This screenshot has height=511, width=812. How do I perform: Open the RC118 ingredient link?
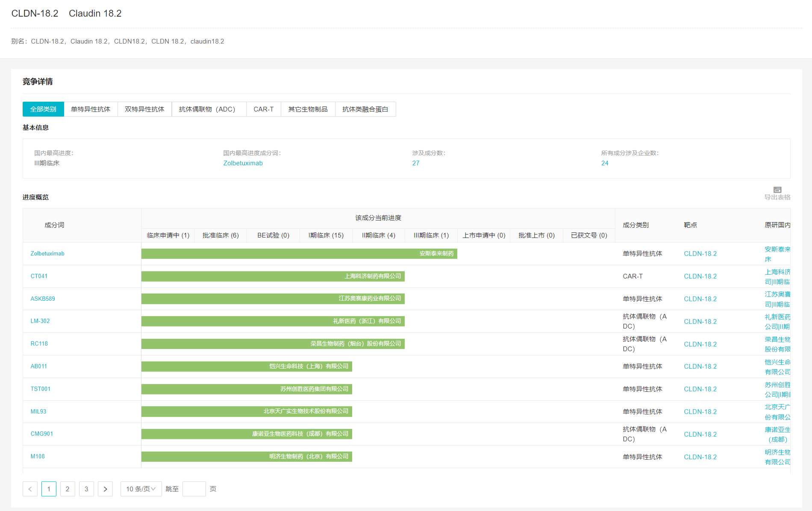[x=39, y=344]
